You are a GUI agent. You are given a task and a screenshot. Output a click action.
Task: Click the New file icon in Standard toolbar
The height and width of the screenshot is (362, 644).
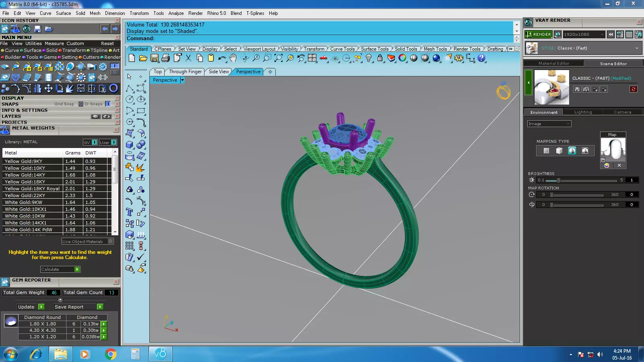(132, 58)
